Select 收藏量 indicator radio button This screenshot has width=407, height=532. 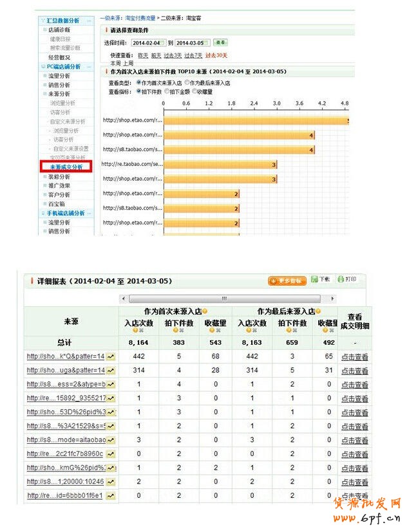193,92
